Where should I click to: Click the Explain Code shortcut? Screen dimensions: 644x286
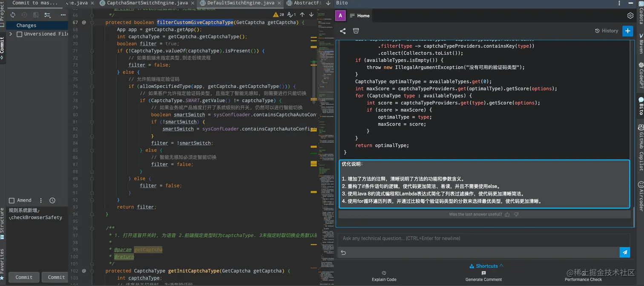coord(384,276)
